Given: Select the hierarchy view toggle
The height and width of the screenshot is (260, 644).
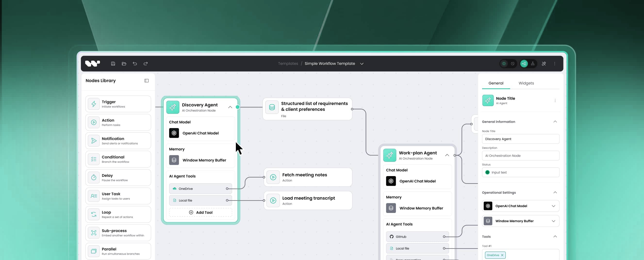Looking at the screenshot, I should click(x=533, y=64).
